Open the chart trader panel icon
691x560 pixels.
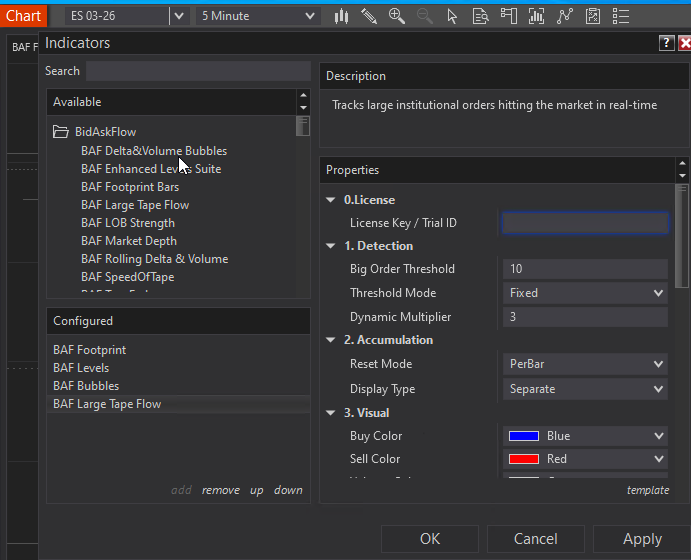(509, 16)
